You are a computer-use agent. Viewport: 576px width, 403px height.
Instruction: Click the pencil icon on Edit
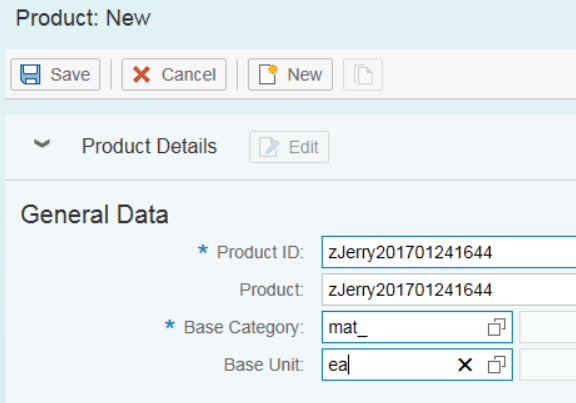coord(269,147)
